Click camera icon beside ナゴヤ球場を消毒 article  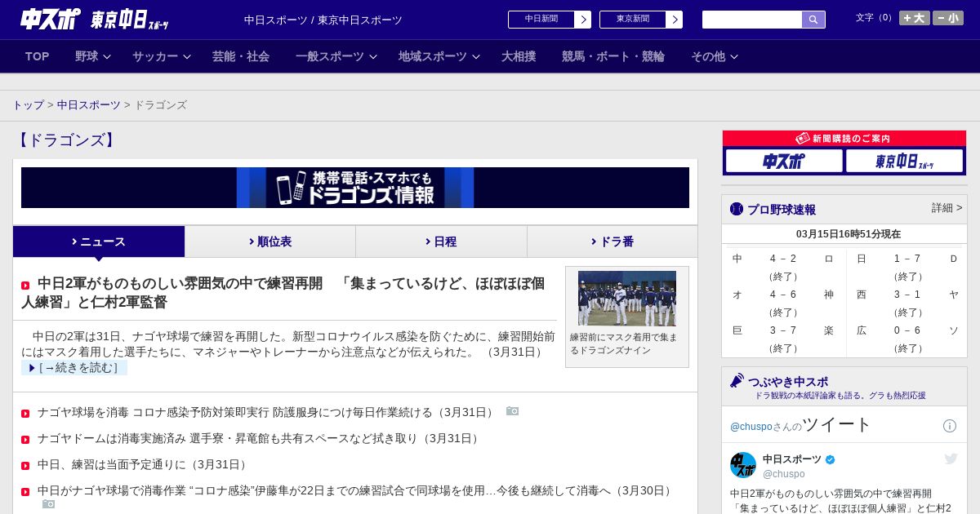(513, 411)
